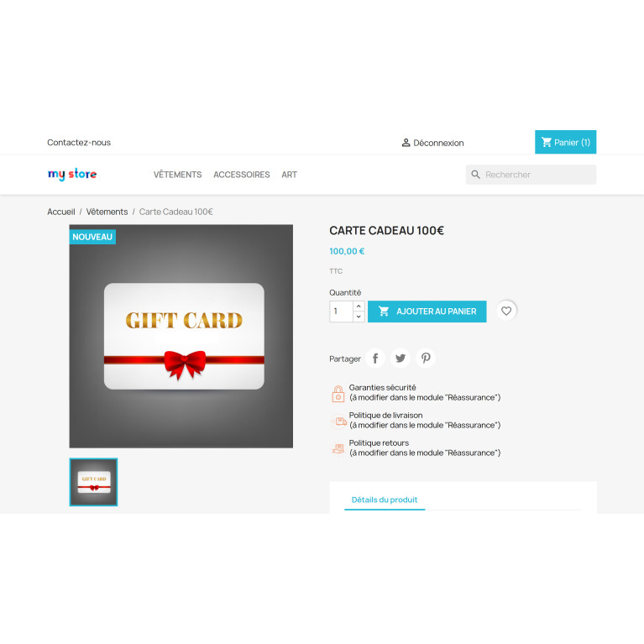Click the search magnifier icon
Viewport: 644px width, 644px height.
point(475,175)
